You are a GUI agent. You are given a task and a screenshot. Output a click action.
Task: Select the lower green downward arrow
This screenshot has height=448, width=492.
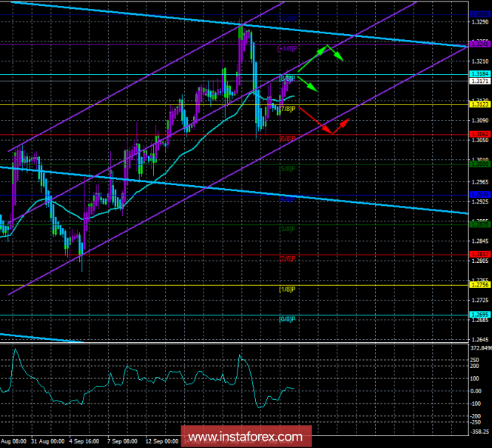pyautogui.click(x=308, y=84)
